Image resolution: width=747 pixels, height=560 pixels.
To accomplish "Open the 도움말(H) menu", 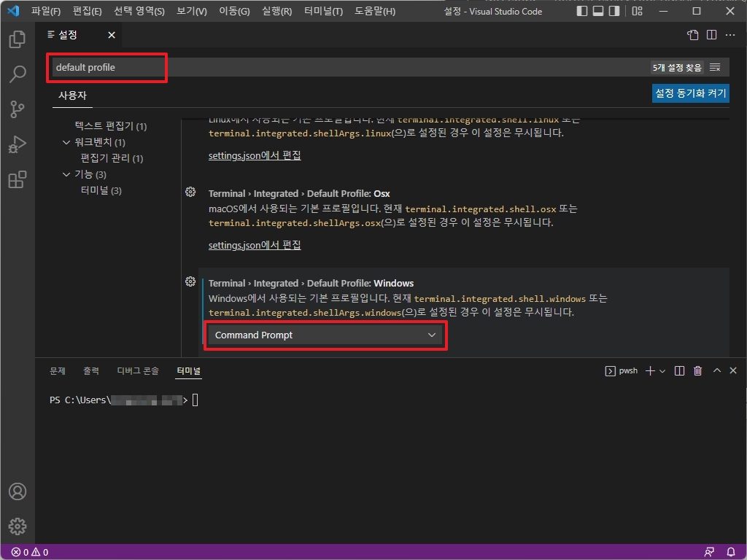I will coord(375,11).
